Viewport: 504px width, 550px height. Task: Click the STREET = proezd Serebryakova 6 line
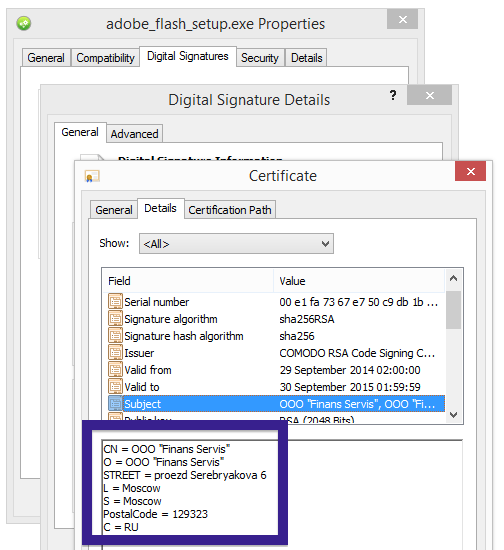click(185, 475)
